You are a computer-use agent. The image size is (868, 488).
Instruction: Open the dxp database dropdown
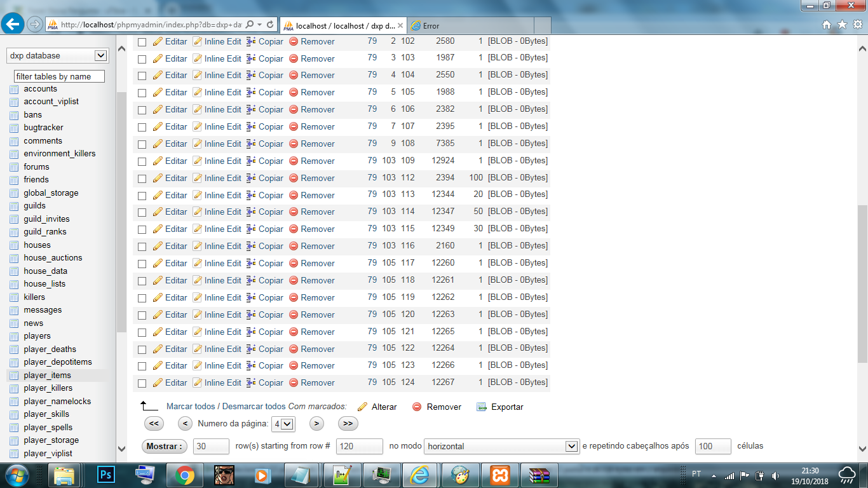(x=58, y=56)
